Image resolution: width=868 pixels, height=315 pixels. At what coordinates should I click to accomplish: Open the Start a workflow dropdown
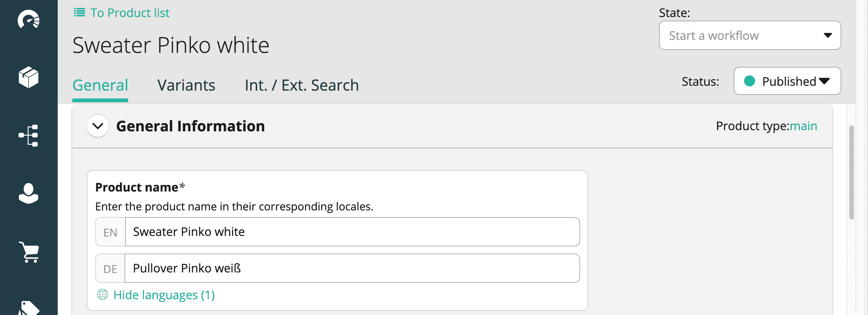(749, 35)
